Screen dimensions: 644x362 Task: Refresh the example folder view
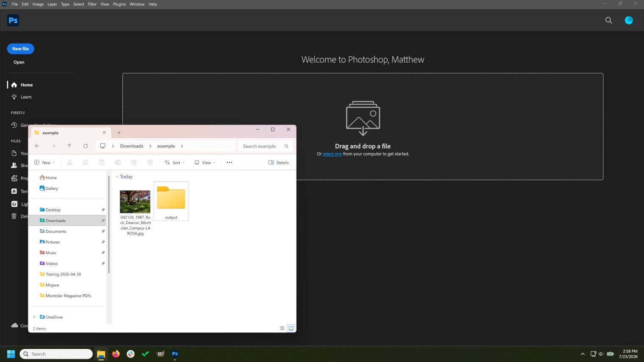pyautogui.click(x=86, y=146)
